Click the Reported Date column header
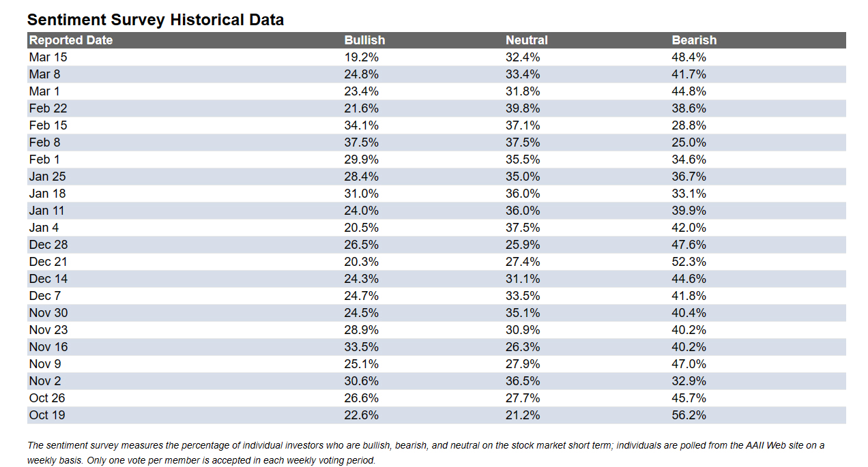The width and height of the screenshot is (868, 467). pyautogui.click(x=71, y=40)
